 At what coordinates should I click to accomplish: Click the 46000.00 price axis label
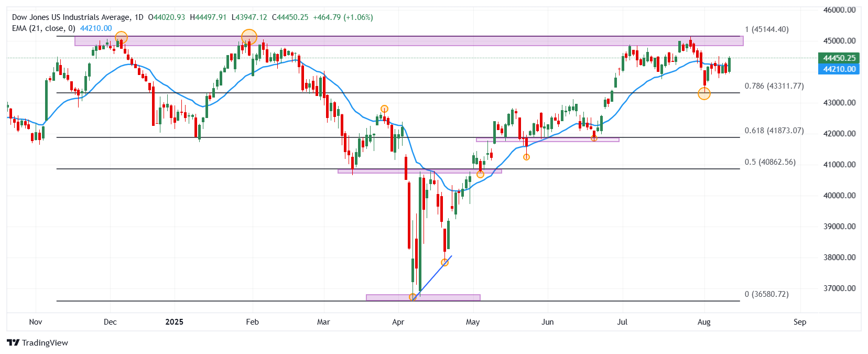tap(839, 10)
